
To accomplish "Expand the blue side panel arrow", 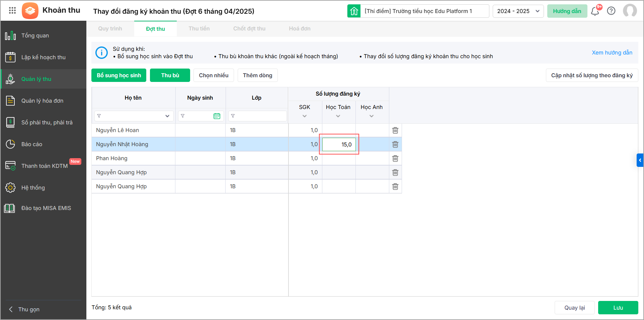I will click(x=640, y=160).
